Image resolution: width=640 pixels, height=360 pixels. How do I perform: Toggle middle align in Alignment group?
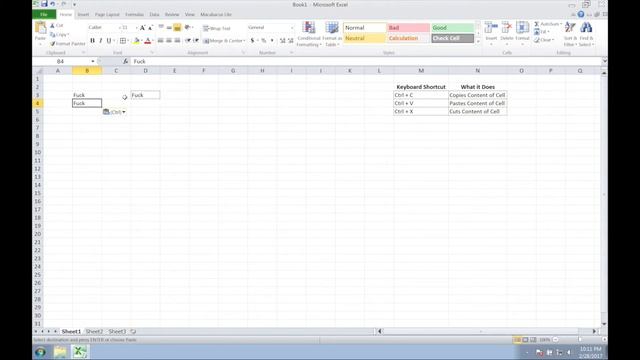pyautogui.click(x=169, y=28)
